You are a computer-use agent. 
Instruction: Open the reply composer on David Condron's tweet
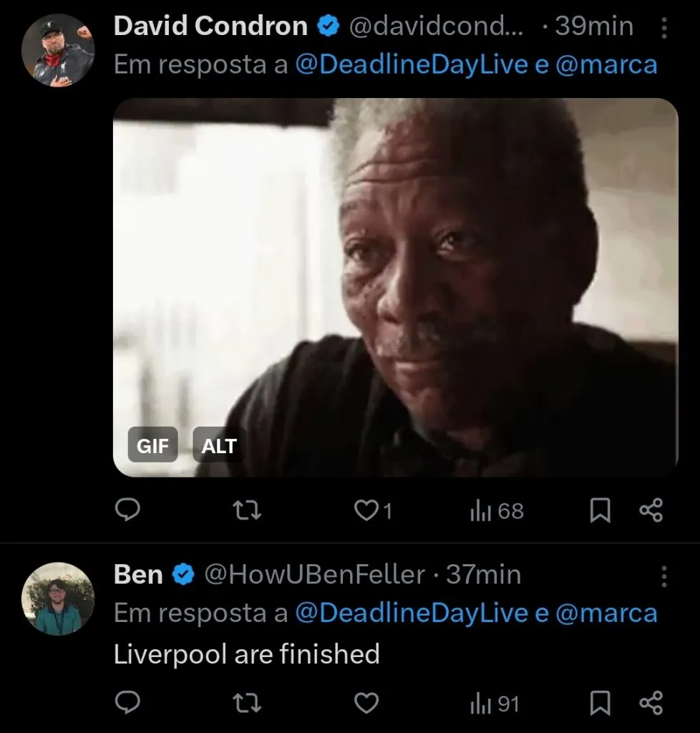pos(129,510)
